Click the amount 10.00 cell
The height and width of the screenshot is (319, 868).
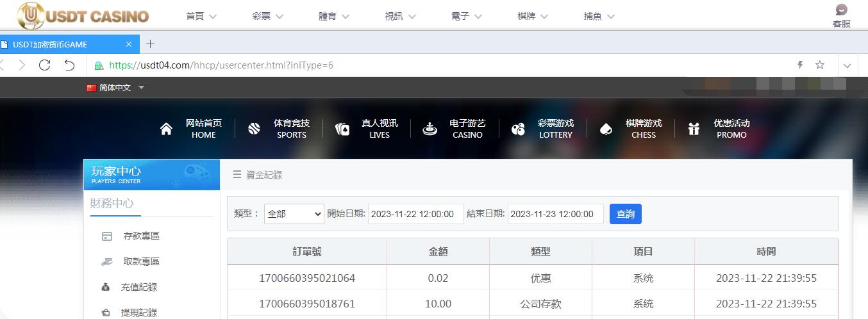pyautogui.click(x=438, y=304)
